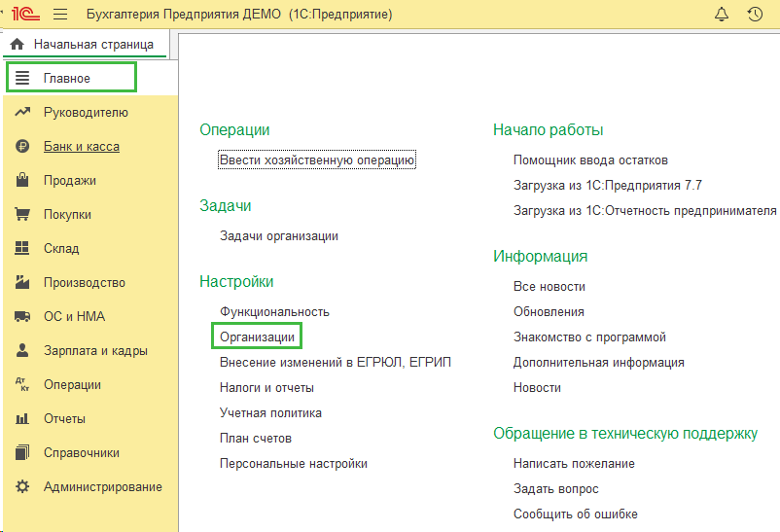
Task: Click the Отчеты bar chart icon
Action: click(x=22, y=418)
